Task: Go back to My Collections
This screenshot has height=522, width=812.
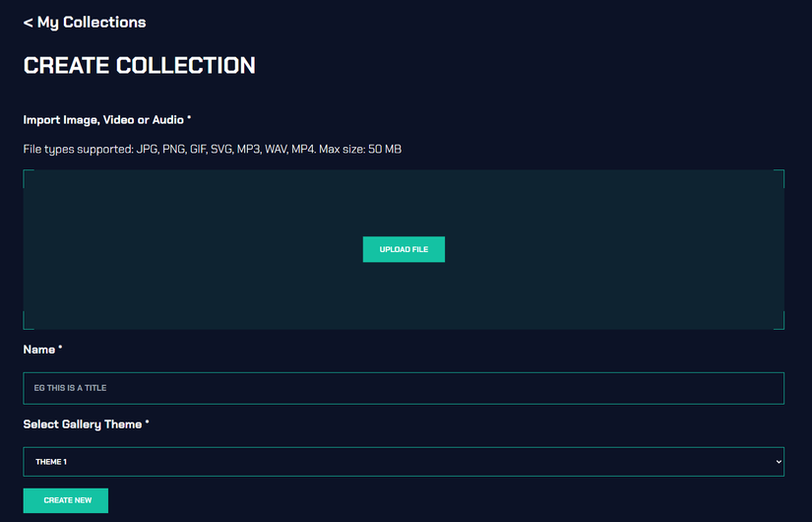Action: (x=91, y=22)
